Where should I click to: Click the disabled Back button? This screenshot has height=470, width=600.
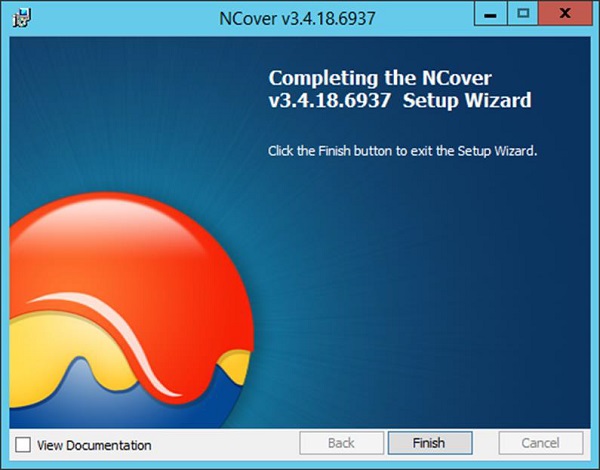click(x=341, y=443)
